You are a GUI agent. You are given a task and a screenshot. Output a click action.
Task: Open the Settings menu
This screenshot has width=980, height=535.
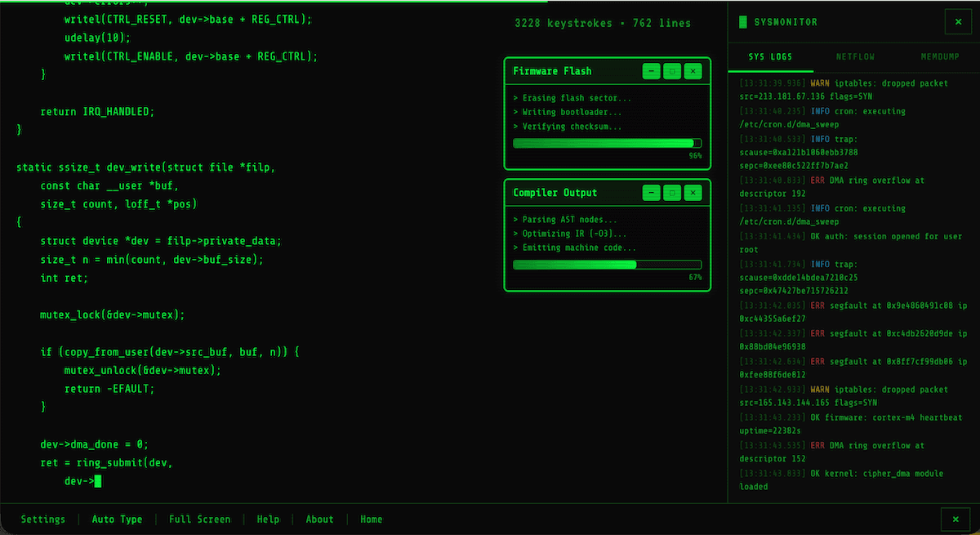[42, 519]
